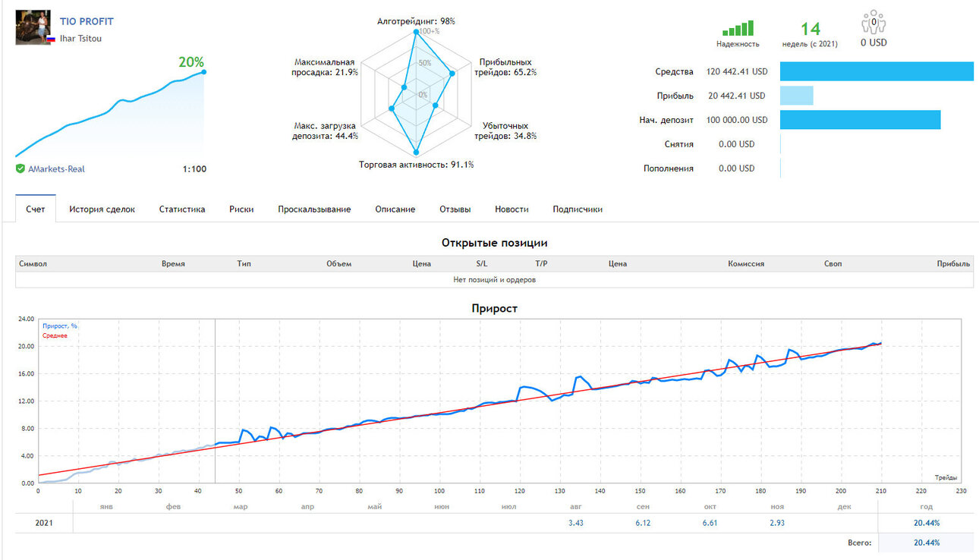Sort positions by Символ column

tap(33, 264)
